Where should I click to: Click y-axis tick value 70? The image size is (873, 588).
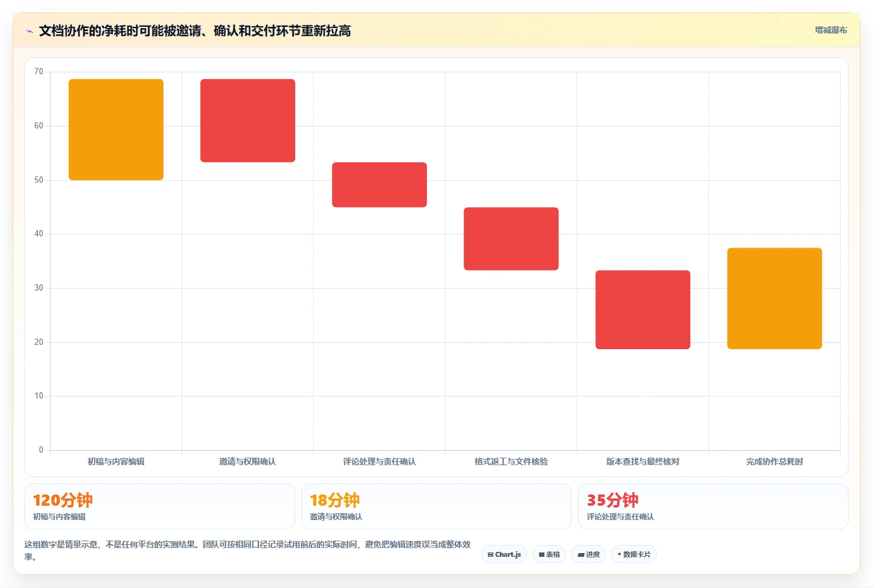[x=39, y=72]
